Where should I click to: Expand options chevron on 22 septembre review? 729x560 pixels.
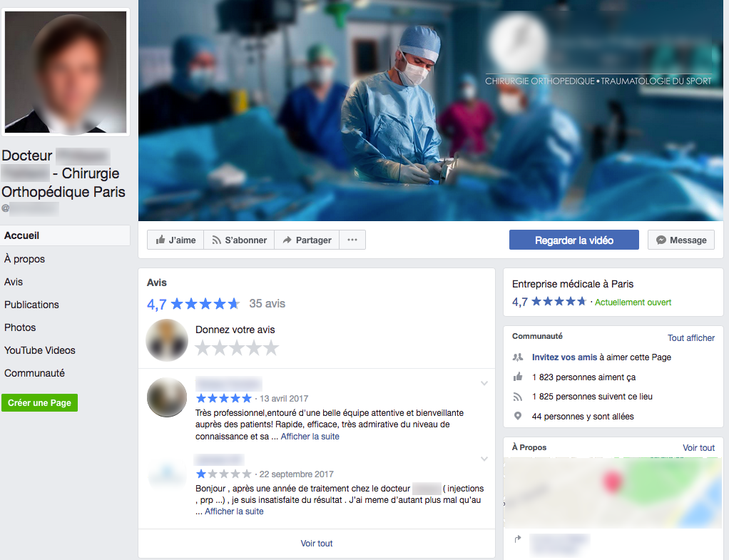click(x=484, y=459)
